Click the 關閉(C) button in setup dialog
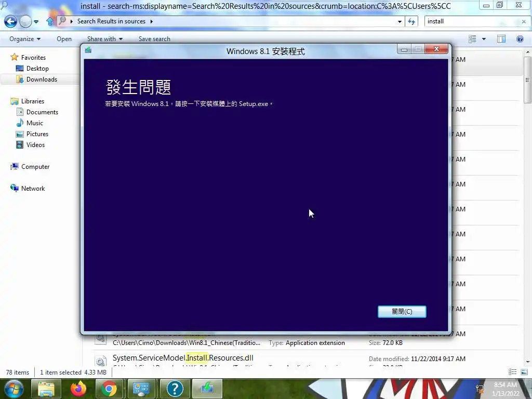 402,312
